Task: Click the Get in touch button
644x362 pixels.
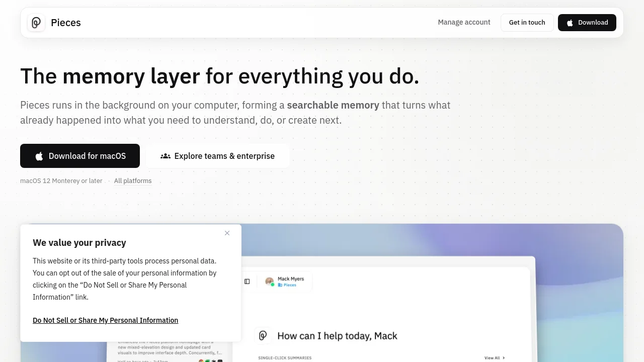Action: (x=527, y=23)
